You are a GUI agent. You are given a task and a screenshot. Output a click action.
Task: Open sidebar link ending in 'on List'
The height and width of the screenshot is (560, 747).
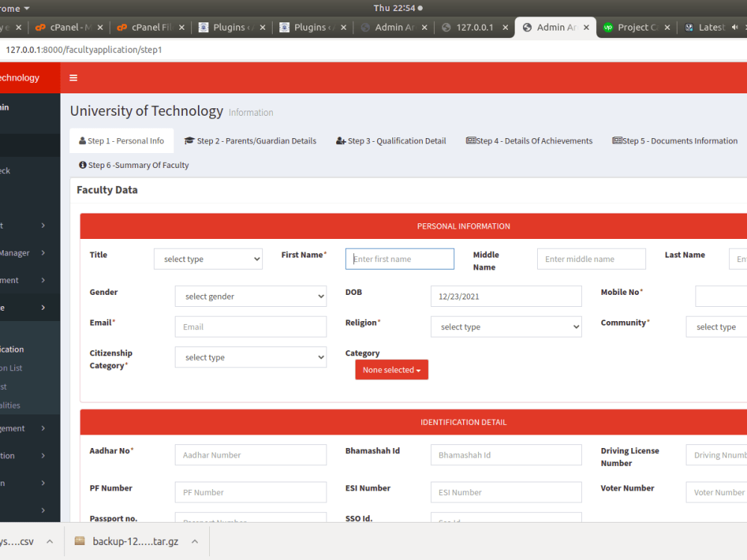11,368
